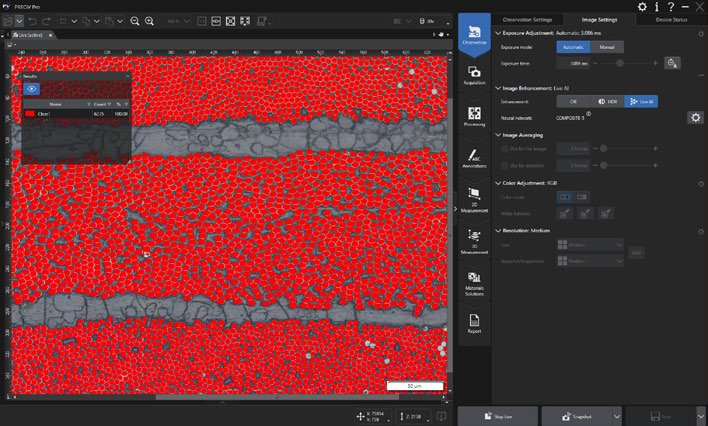Select the 2D Measurement panel

click(x=474, y=200)
